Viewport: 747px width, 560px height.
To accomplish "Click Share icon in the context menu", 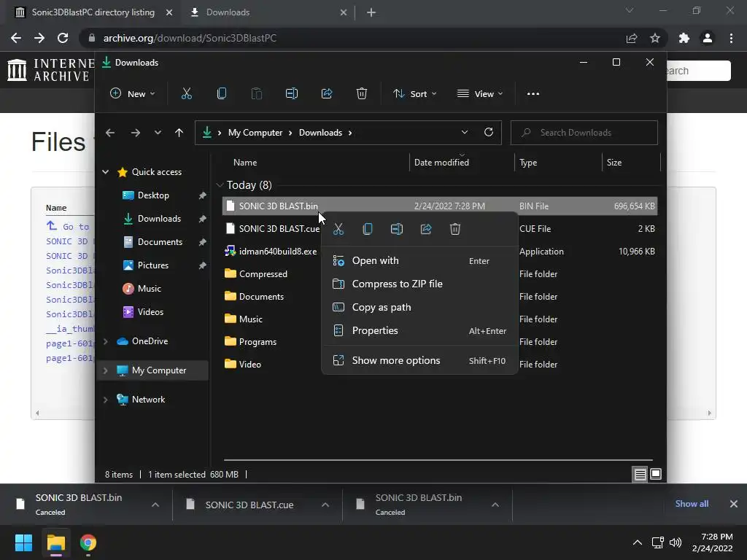I will pos(426,229).
